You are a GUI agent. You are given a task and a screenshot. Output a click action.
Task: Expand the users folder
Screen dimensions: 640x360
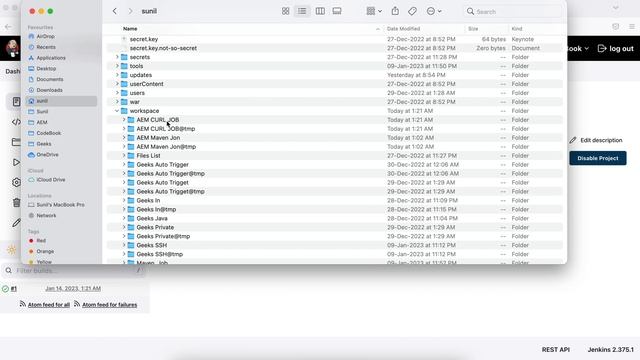point(117,93)
